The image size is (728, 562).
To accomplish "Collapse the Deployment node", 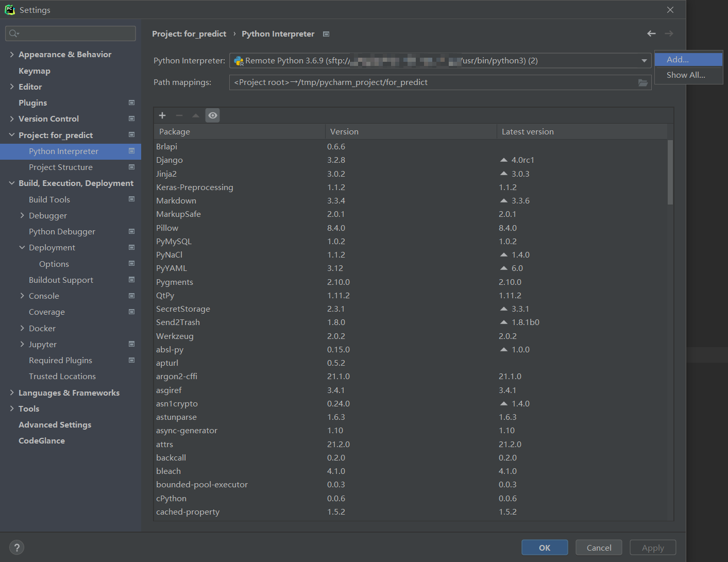I will pos(22,247).
